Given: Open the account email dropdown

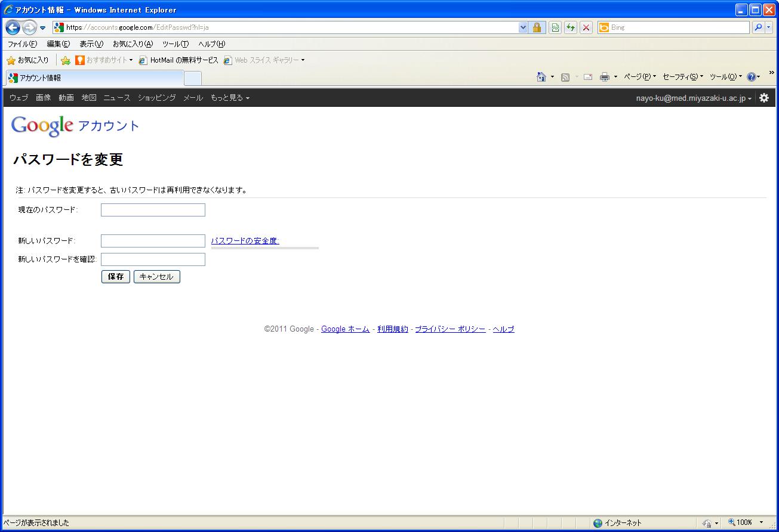Looking at the screenshot, I should coord(694,98).
